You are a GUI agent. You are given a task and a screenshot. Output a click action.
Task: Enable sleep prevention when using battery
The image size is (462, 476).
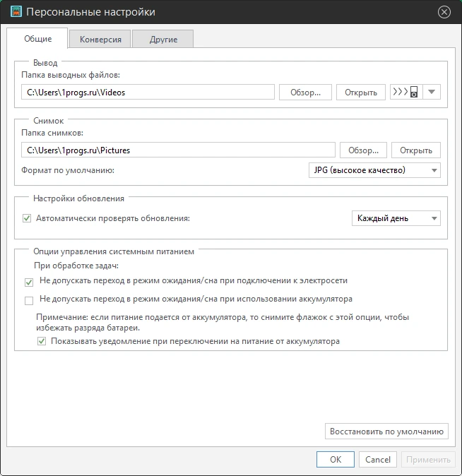[x=29, y=301]
